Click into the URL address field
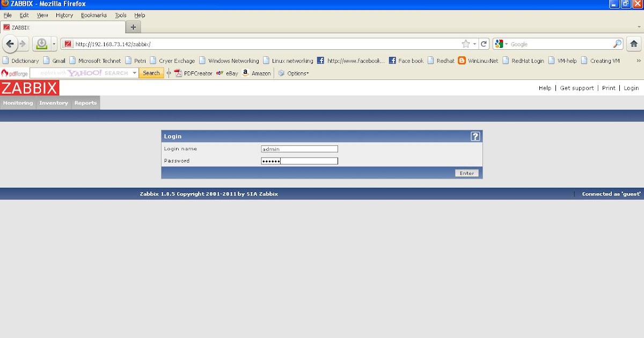Screen dimensions: 644x338 [266, 44]
